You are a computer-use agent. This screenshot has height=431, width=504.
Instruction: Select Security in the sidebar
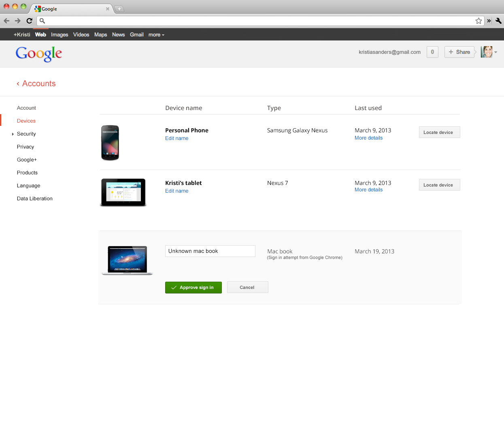coord(26,134)
